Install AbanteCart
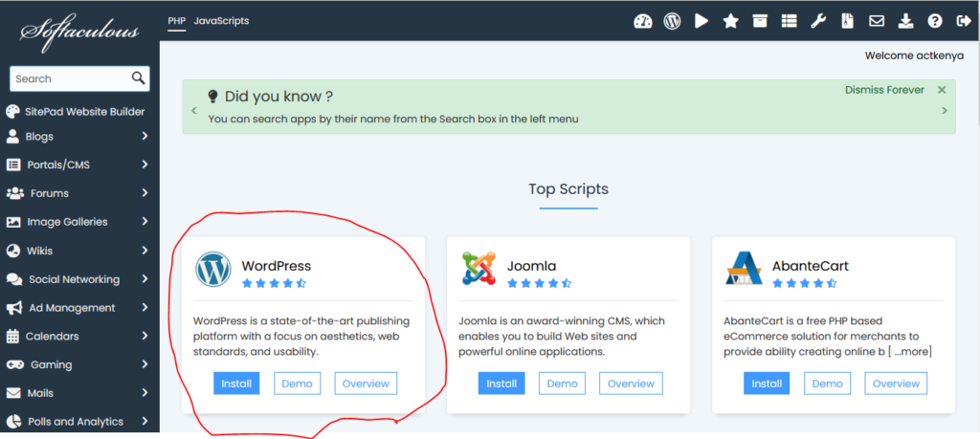980x439 pixels. [x=767, y=384]
